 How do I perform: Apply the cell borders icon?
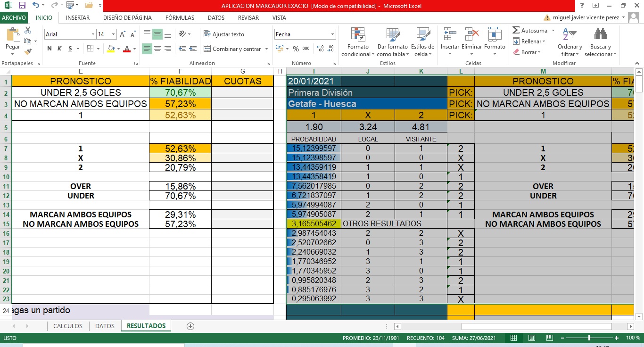pyautogui.click(x=91, y=49)
